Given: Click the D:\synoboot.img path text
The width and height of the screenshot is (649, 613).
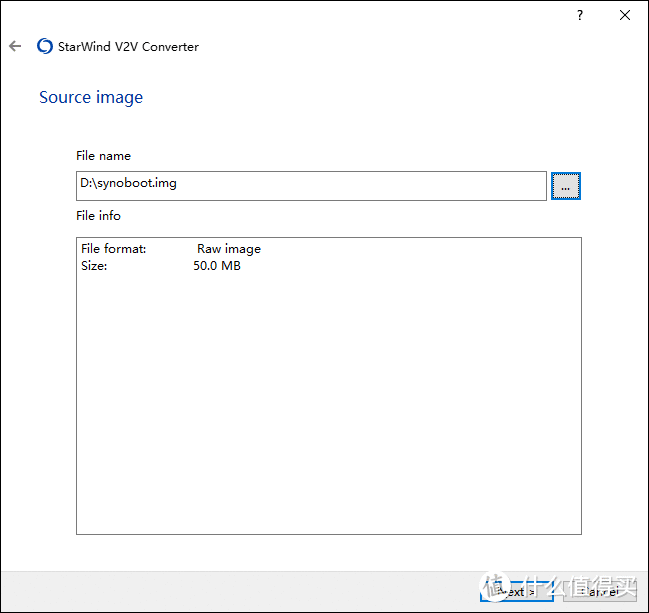Looking at the screenshot, I should pos(128,184).
